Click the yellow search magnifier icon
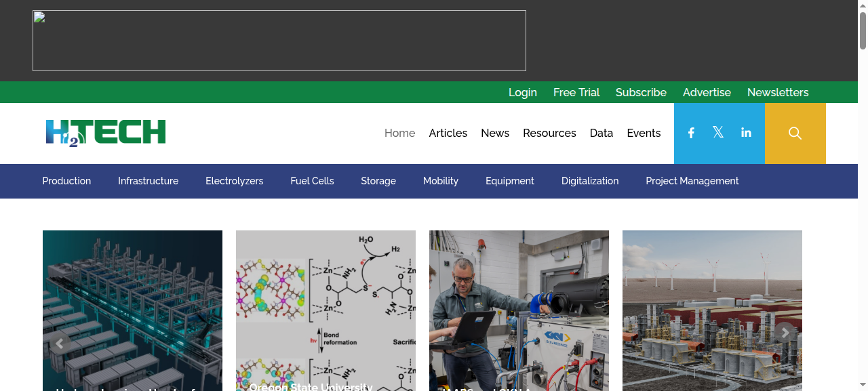Screen dimensions: 868x391 click(795, 133)
